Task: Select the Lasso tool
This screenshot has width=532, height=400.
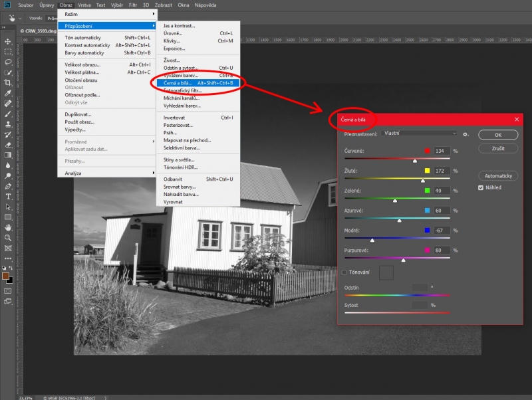Action: (8, 62)
